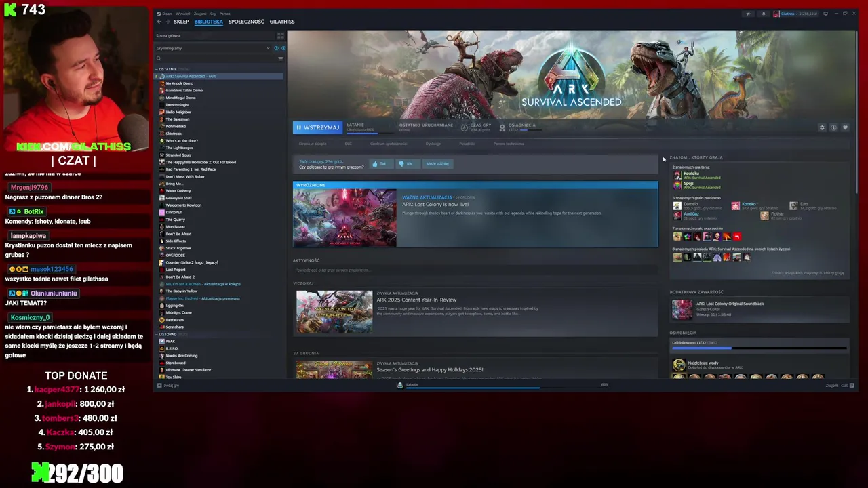
Task: Open the Najgłębsze wody achievement icon
Action: [679, 365]
